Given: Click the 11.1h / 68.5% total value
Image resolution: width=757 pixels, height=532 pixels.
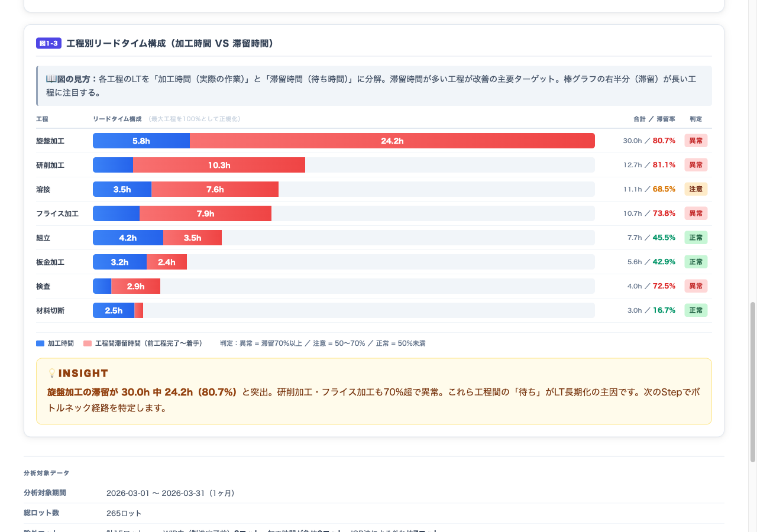Looking at the screenshot, I should point(649,189).
